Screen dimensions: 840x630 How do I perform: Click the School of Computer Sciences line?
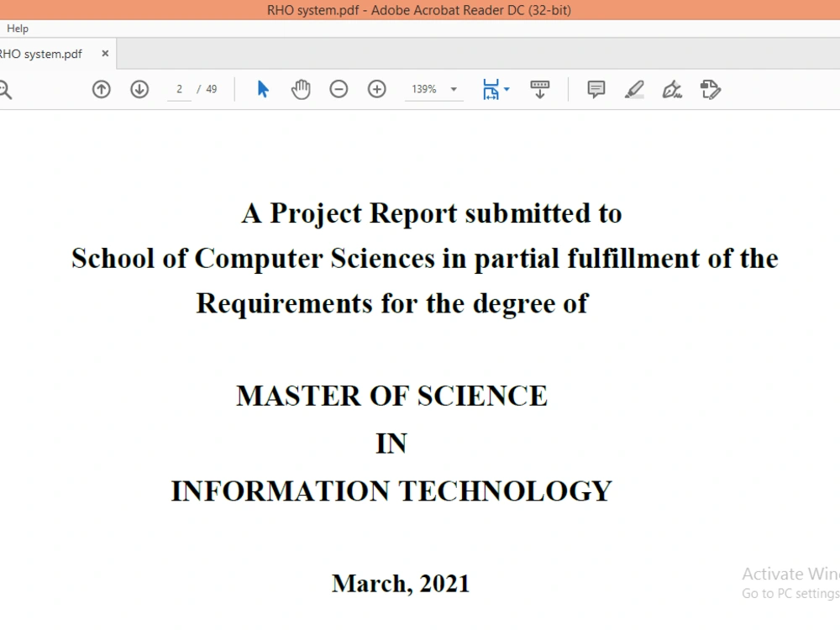pos(425,259)
